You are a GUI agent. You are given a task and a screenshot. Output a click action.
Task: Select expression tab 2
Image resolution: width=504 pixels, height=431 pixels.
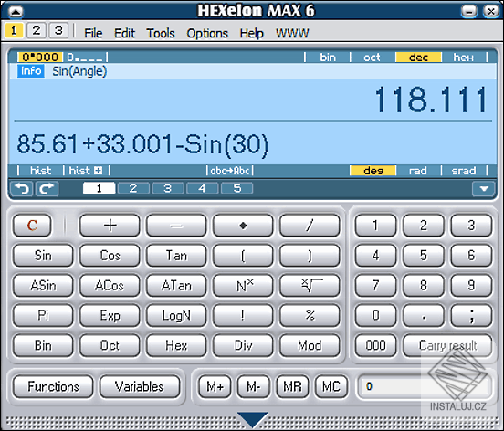coord(133,188)
